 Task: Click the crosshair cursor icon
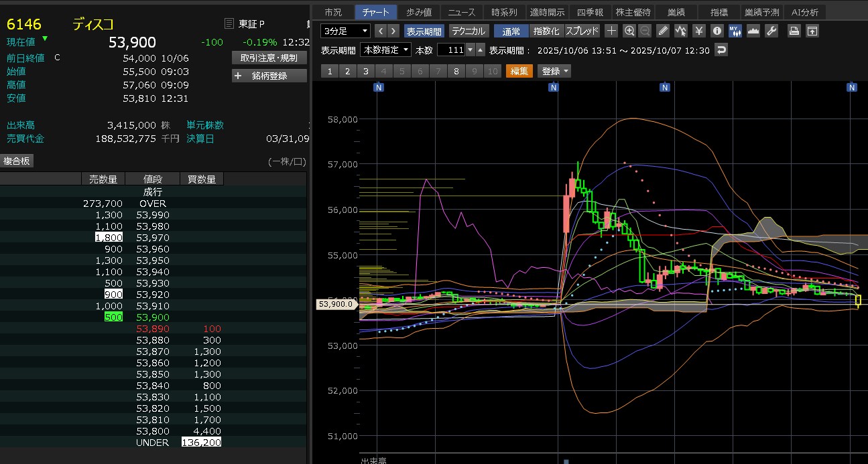coord(611,31)
